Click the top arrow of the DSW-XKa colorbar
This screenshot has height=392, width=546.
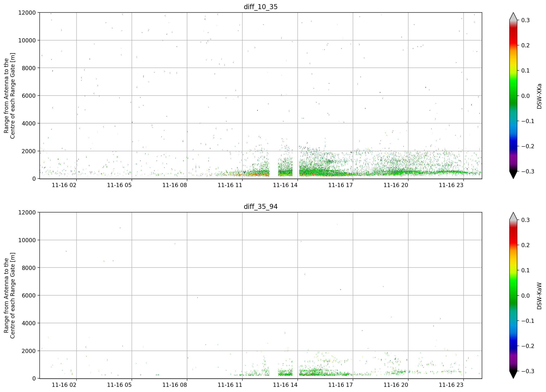point(513,16)
